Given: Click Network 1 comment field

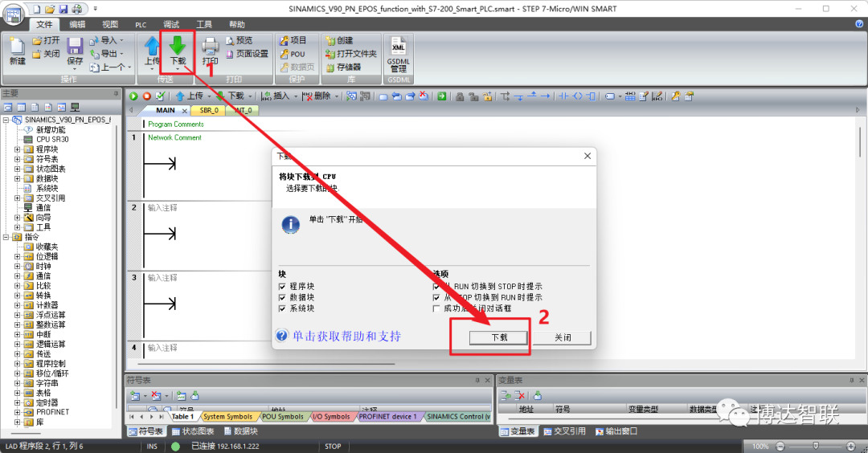Looking at the screenshot, I should (174, 137).
